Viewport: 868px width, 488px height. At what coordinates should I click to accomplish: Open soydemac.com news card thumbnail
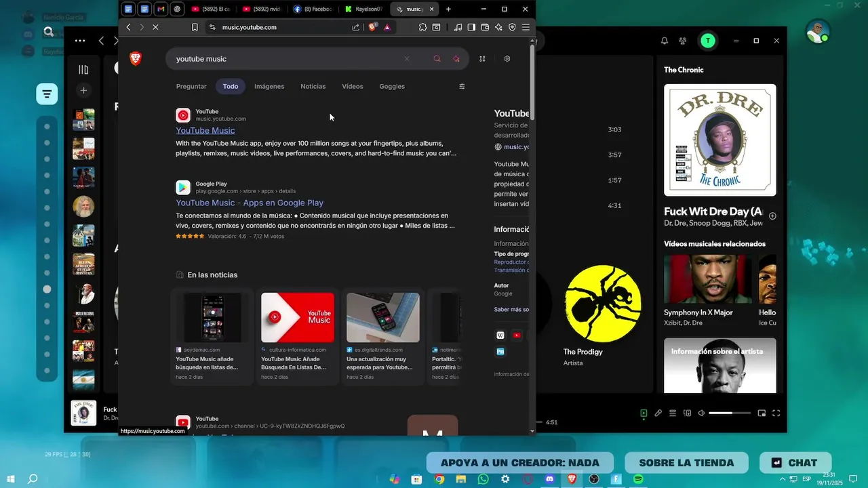212,317
